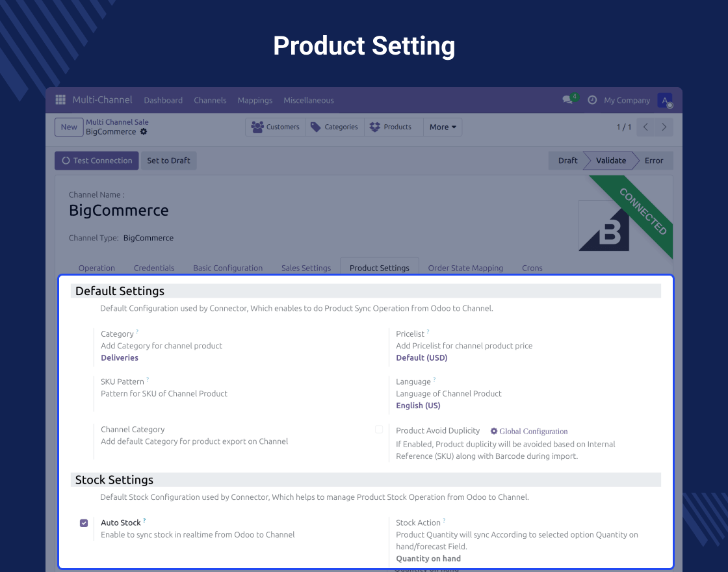Click the Multi-Channel app title
Screen dimensions: 728x572
pos(102,100)
